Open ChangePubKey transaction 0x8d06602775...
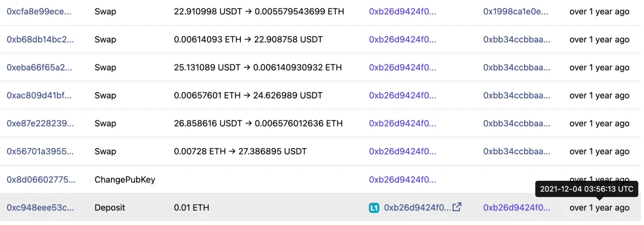Image resolution: width=644 pixels, height=225 pixels. (x=41, y=180)
